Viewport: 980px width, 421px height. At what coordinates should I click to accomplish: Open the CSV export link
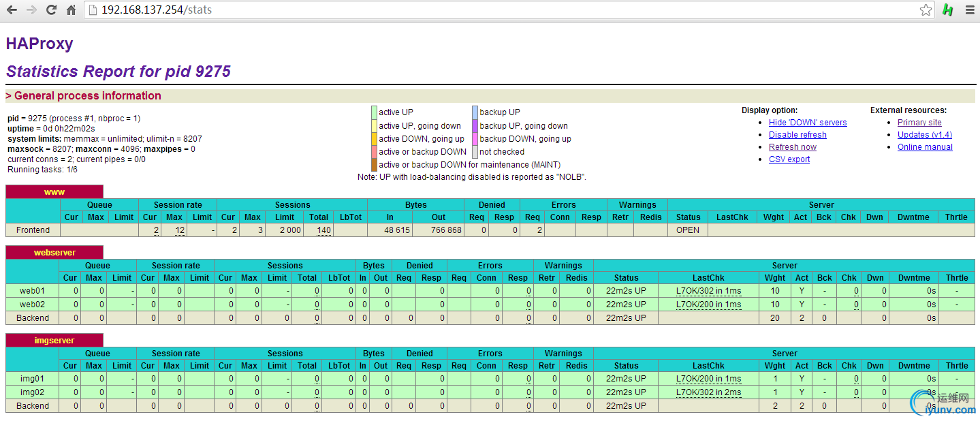(789, 159)
